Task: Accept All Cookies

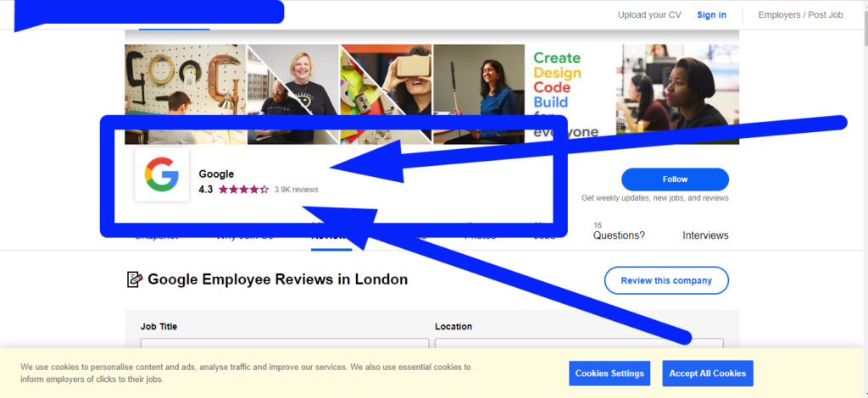Action: coord(708,373)
